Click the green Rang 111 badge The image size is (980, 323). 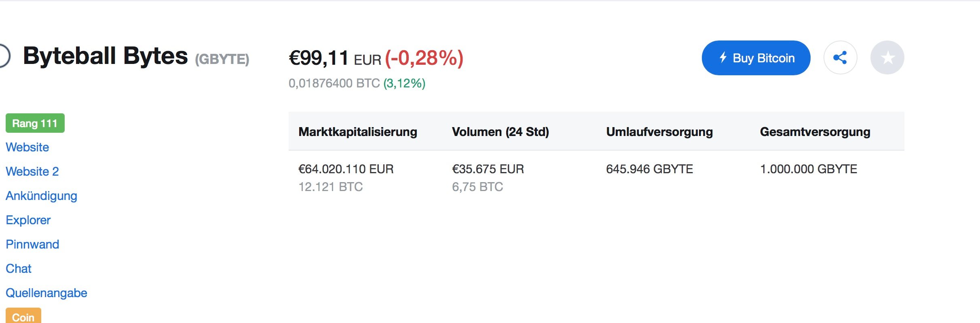click(x=35, y=123)
